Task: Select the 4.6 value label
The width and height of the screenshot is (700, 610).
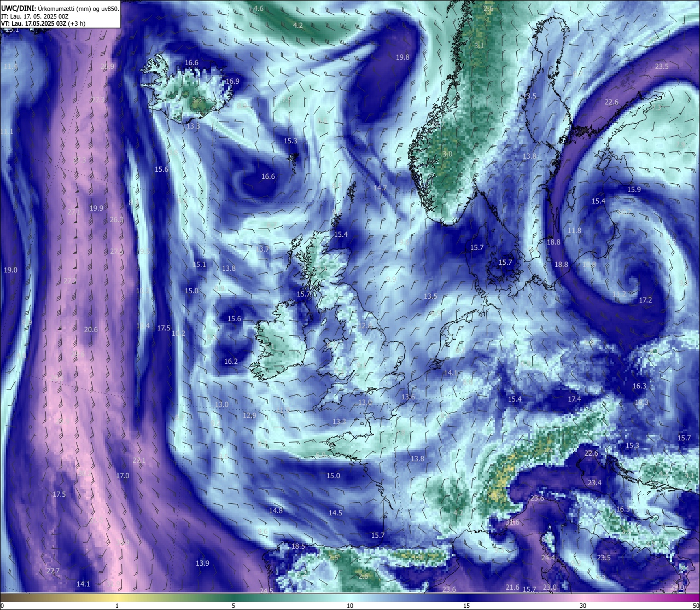Action: tap(259, 8)
